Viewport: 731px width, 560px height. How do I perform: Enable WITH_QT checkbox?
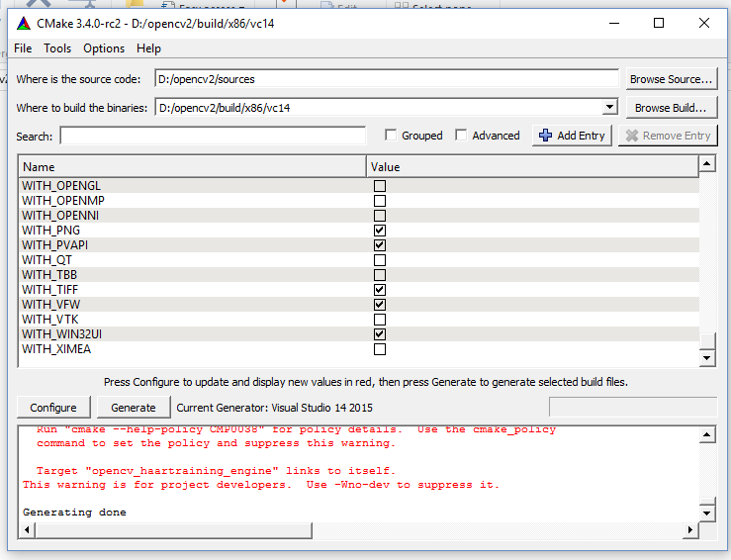tap(380, 260)
